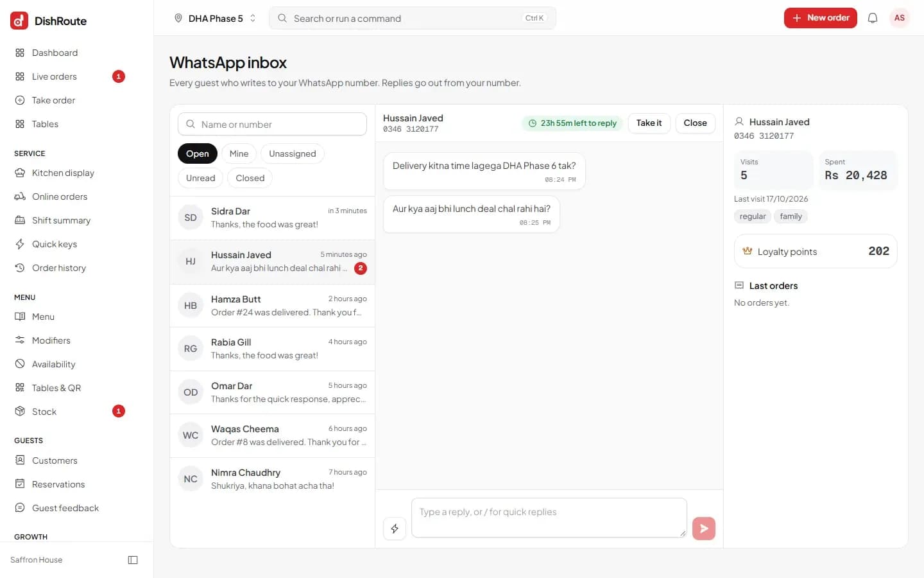Focus the Search or run a command bar
This screenshot has height=578, width=924.
coord(413,18)
